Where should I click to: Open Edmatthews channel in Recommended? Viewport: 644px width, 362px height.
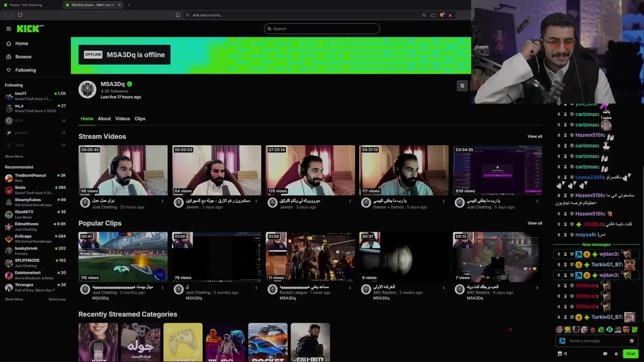(x=35, y=226)
